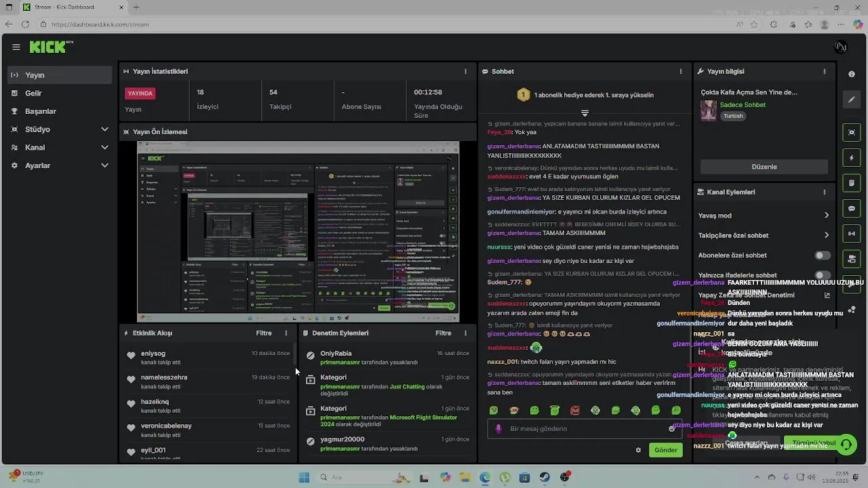Click OnlyRabia in moderation actions
868x488 pixels.
pos(336,353)
